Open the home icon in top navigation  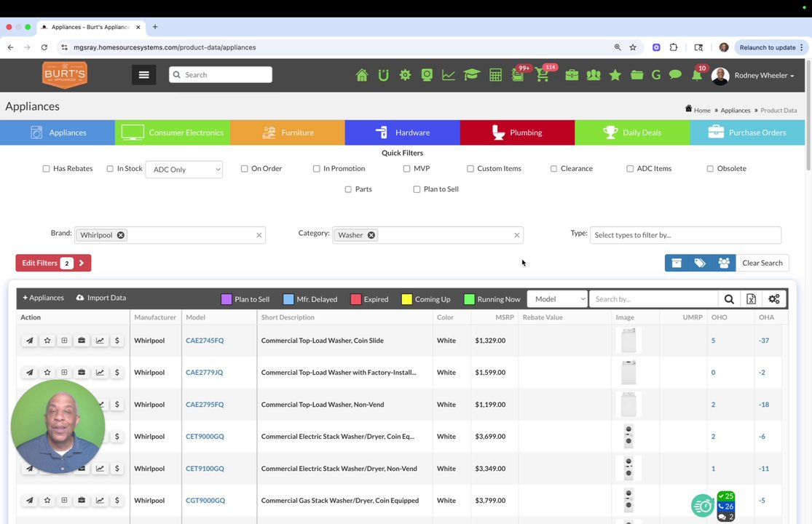tap(361, 76)
